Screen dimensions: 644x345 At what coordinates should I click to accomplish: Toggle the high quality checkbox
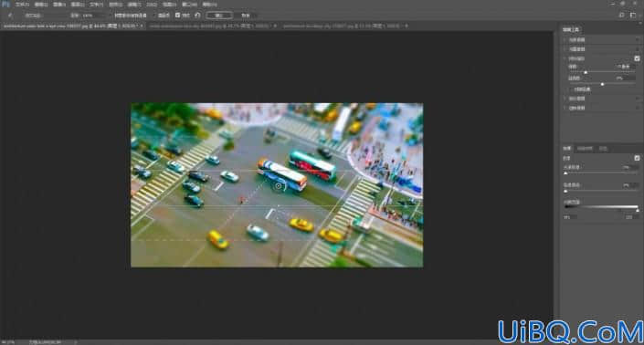click(x=155, y=16)
